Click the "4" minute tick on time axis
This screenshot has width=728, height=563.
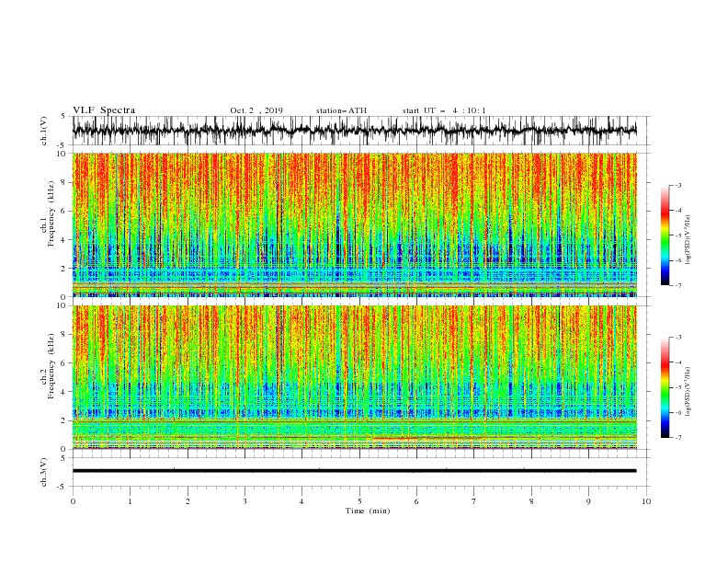tap(301, 501)
